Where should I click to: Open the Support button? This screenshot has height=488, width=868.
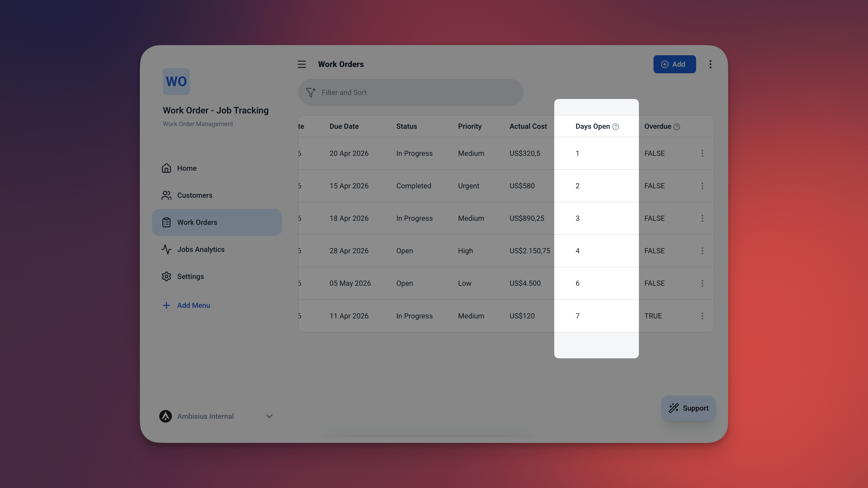point(688,408)
